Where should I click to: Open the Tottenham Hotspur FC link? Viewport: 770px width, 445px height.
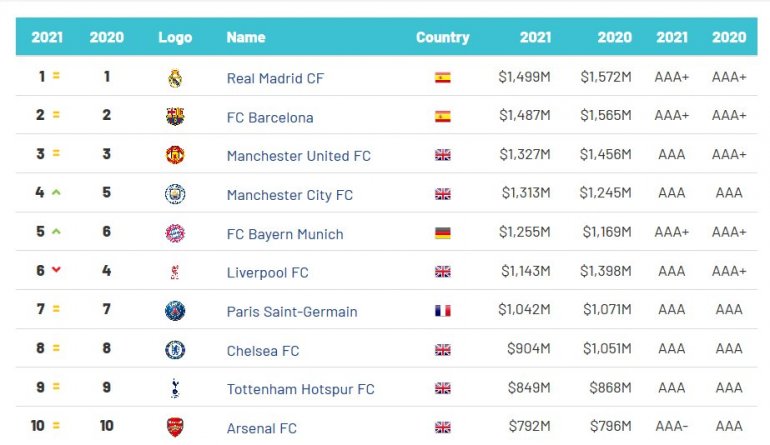click(300, 389)
